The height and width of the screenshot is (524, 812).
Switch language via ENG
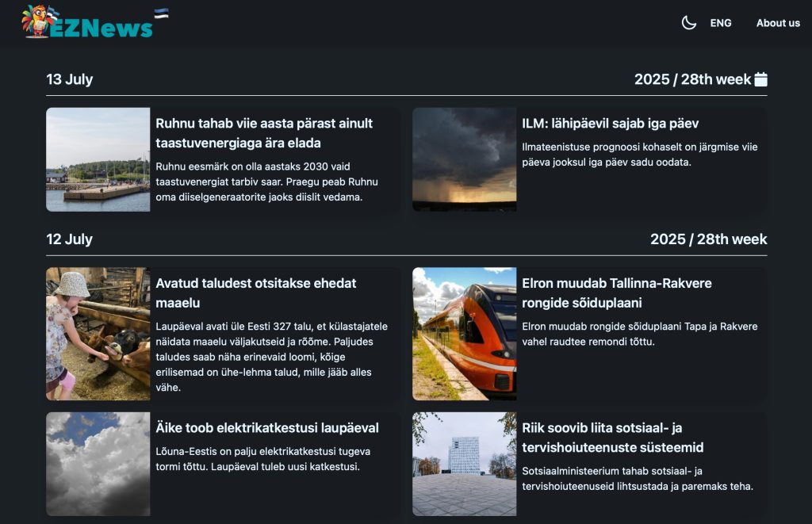coord(720,23)
